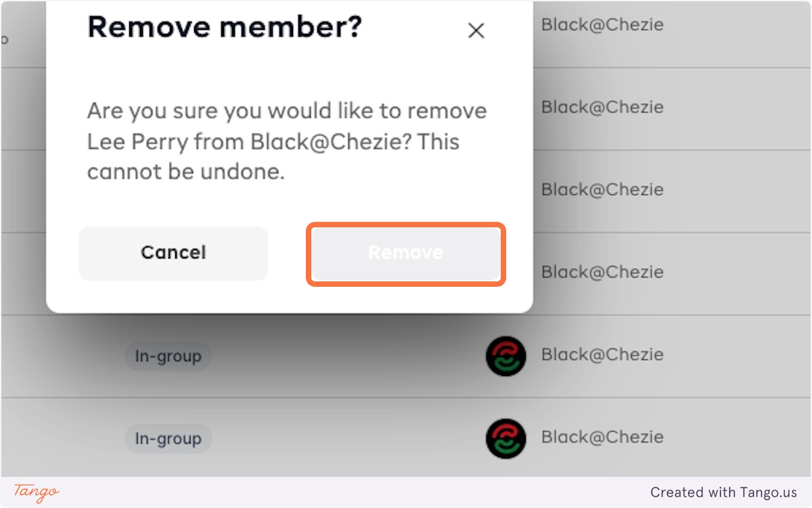This screenshot has width=812, height=508.
Task: Click the "Are you sure" line of the message
Action: 287,111
